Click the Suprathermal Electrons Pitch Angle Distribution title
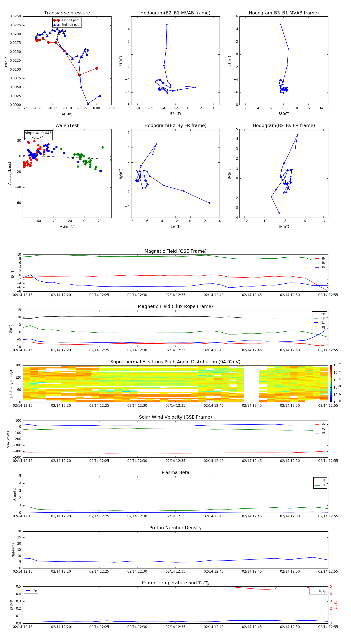 coord(175,362)
